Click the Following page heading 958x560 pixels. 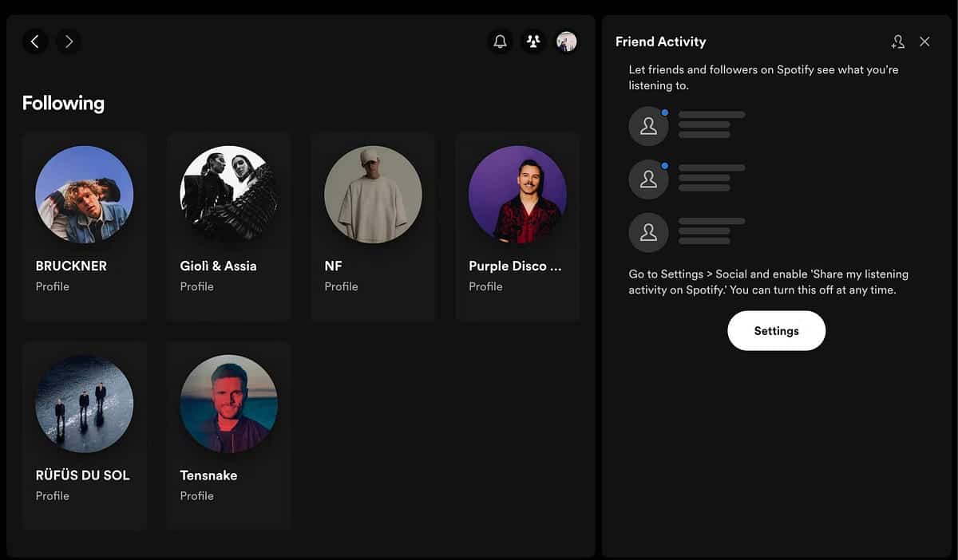[x=63, y=102]
